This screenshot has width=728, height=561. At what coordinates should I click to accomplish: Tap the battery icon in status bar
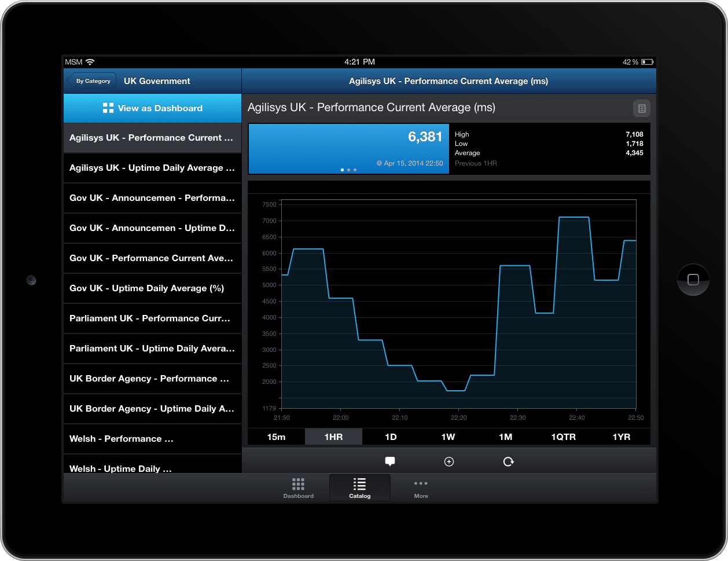[647, 62]
